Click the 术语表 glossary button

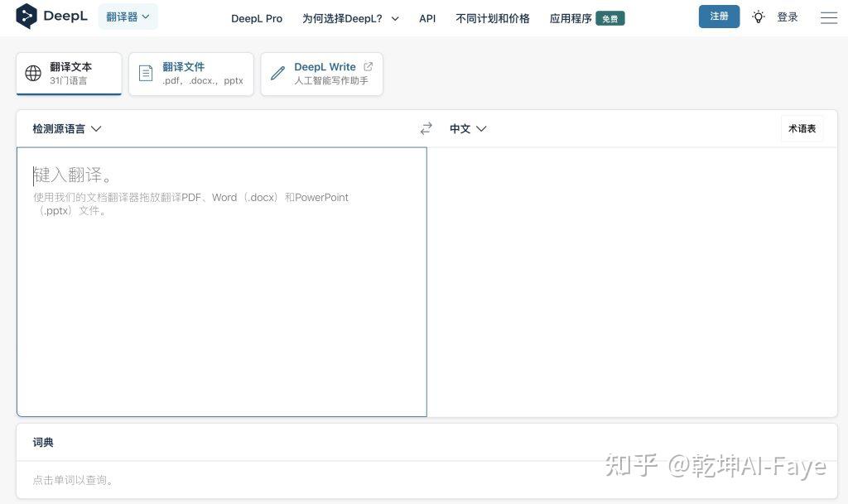[802, 128]
